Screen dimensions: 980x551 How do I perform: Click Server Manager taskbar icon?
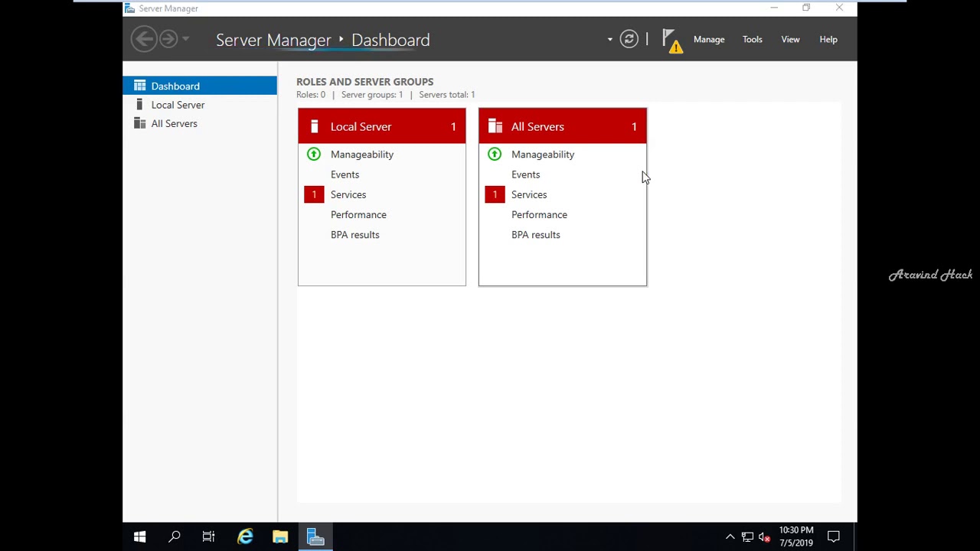(x=315, y=537)
